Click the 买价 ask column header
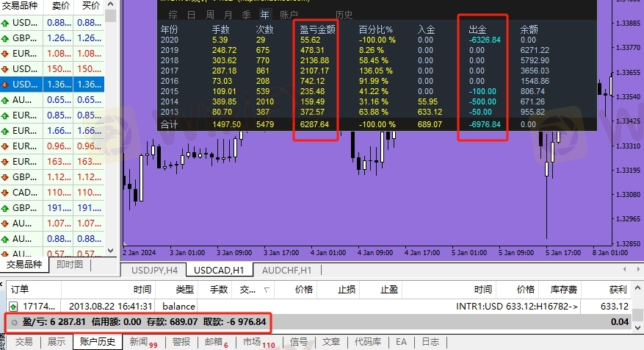This screenshot has height=350, width=644. 90,6
